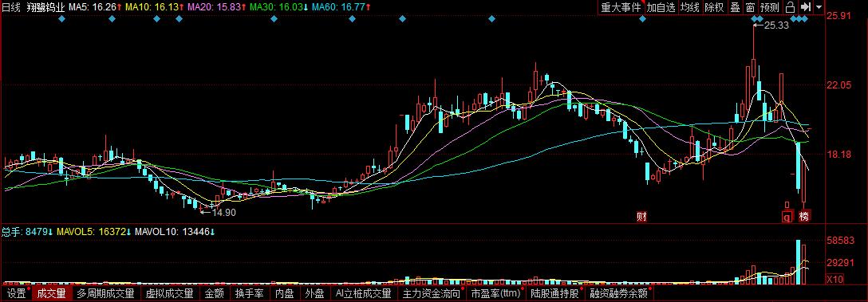This screenshot has height=302, width=868.
Task: Click the blue diamond event marker below 重大事件
Action: tap(642, 19)
